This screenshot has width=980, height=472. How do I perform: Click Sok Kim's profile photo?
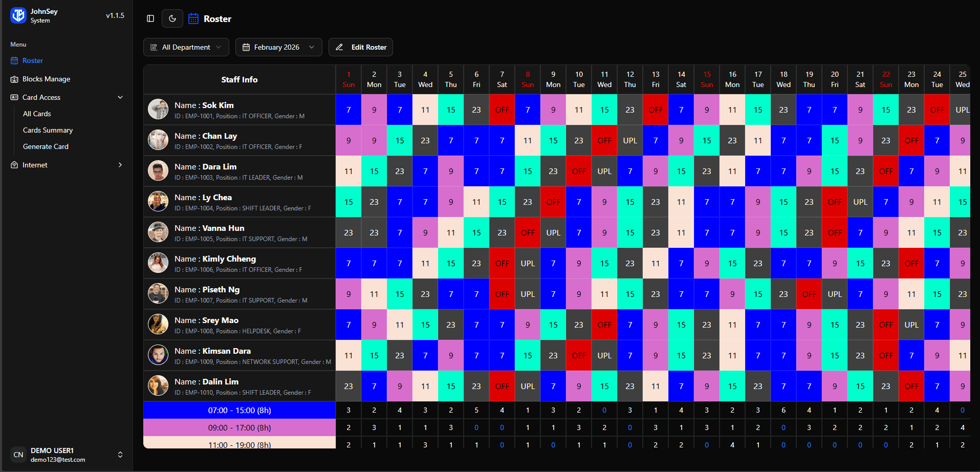point(158,109)
